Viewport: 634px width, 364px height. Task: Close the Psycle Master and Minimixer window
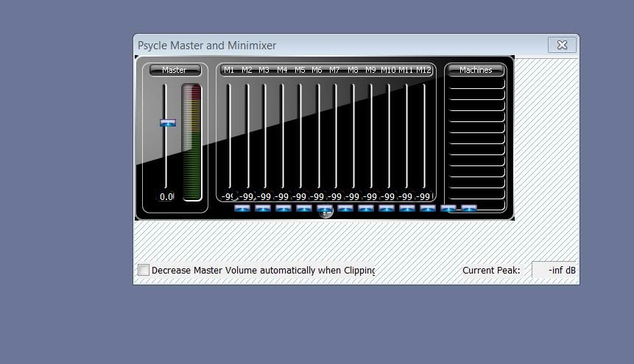click(x=562, y=45)
